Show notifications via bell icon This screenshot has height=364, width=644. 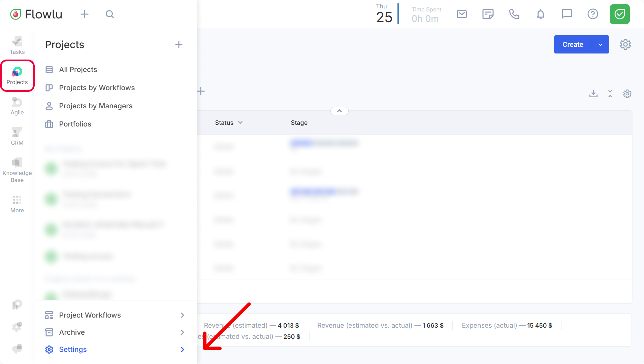[x=540, y=14]
